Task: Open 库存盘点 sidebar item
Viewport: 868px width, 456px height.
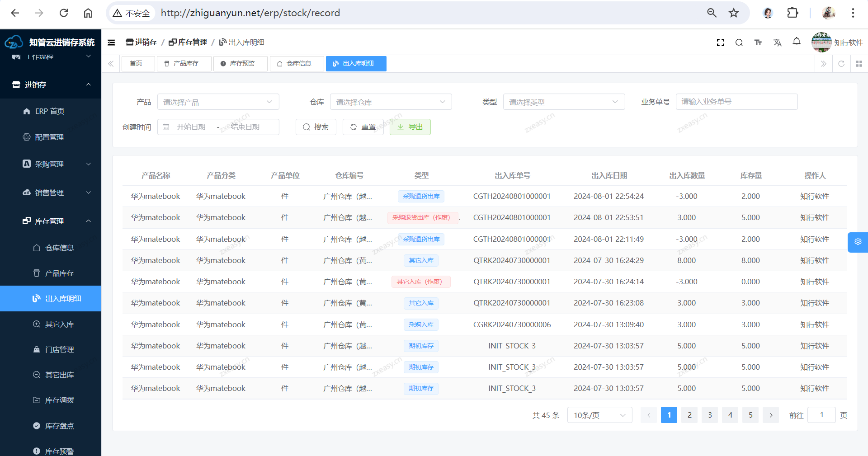Action: point(51,426)
